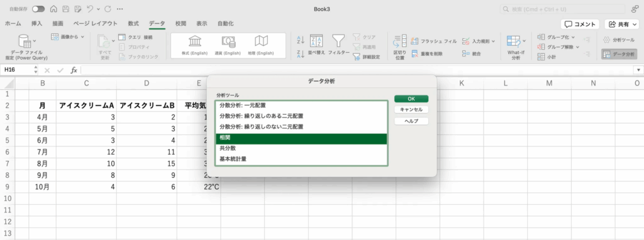Open the 画像から dropdown
Screen dimensions: 644x240
(67, 37)
